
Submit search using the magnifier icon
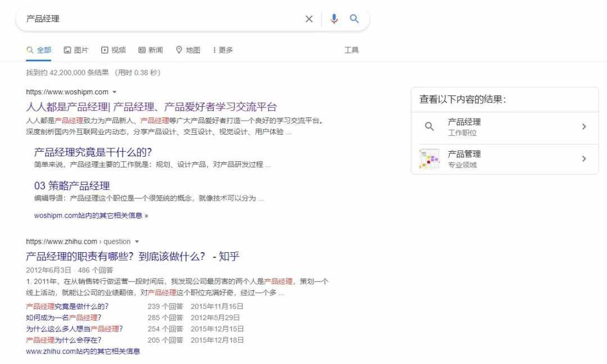tap(354, 19)
